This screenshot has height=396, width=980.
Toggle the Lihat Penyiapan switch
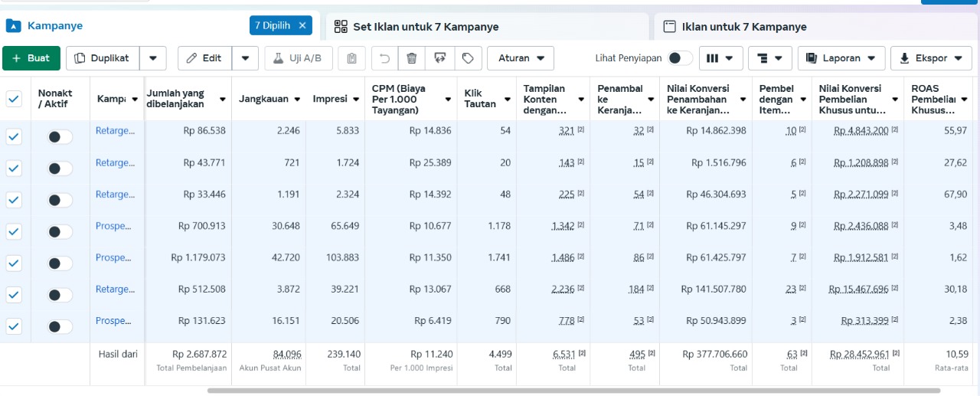[680, 58]
